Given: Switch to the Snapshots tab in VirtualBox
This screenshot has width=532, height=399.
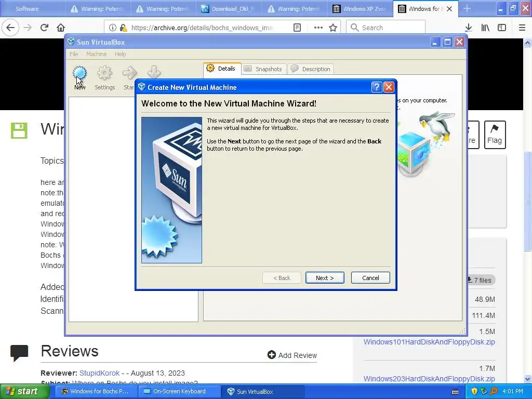Looking at the screenshot, I should (x=263, y=69).
